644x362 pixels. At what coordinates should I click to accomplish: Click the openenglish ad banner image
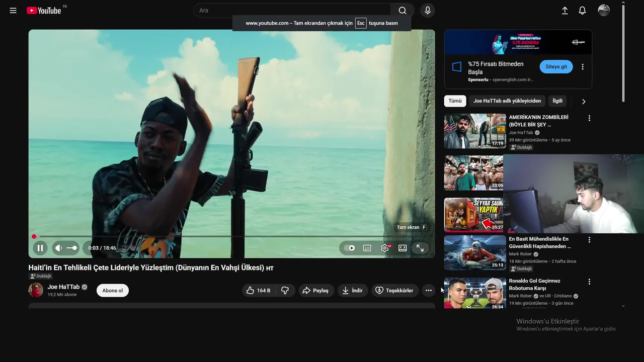pos(518,43)
